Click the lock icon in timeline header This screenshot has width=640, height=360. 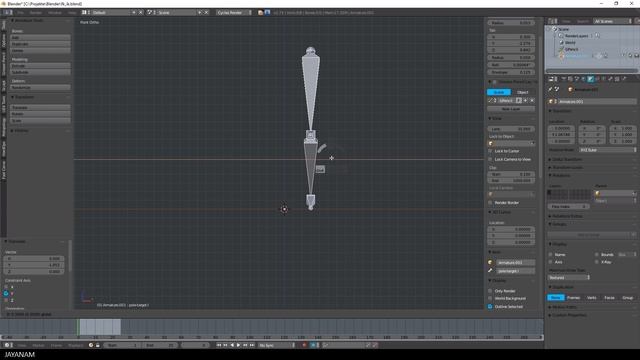pos(98,345)
